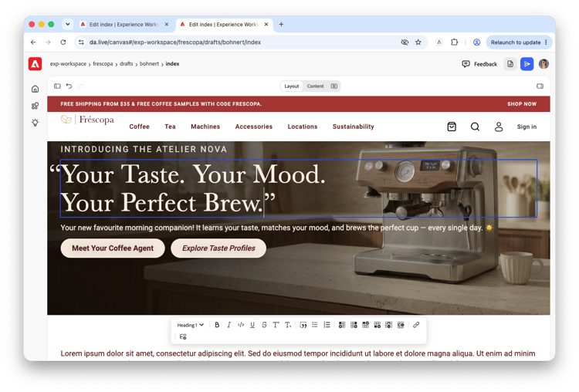This screenshot has height=392, width=579.
Task: Reload the browser page
Action: coord(63,42)
